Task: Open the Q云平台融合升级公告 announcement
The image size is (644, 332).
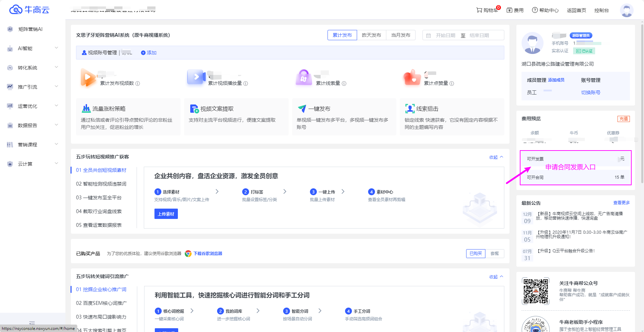Action: point(566,251)
